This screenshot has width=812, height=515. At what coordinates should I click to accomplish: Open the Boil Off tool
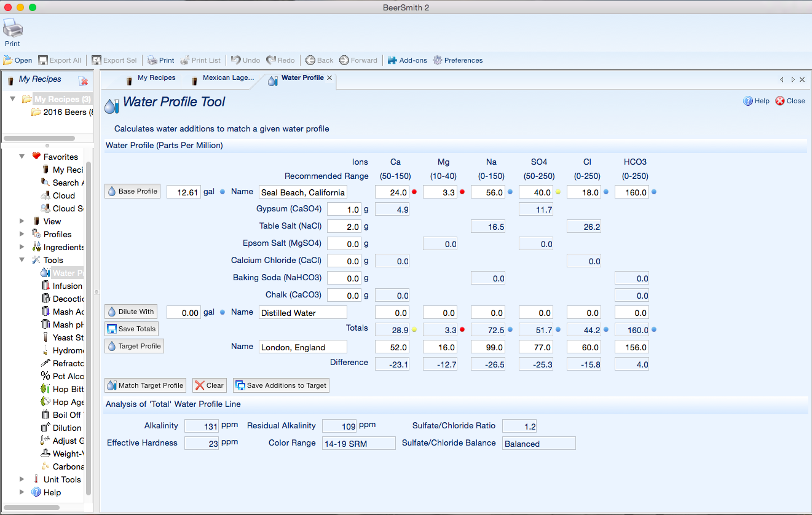pos(62,415)
